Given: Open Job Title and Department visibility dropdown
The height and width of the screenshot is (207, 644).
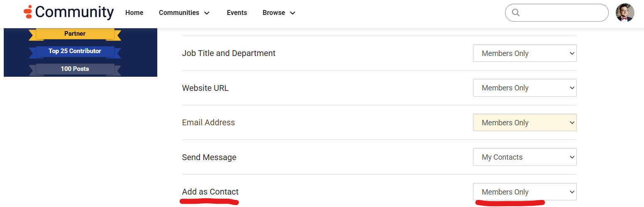Looking at the screenshot, I should point(524,54).
